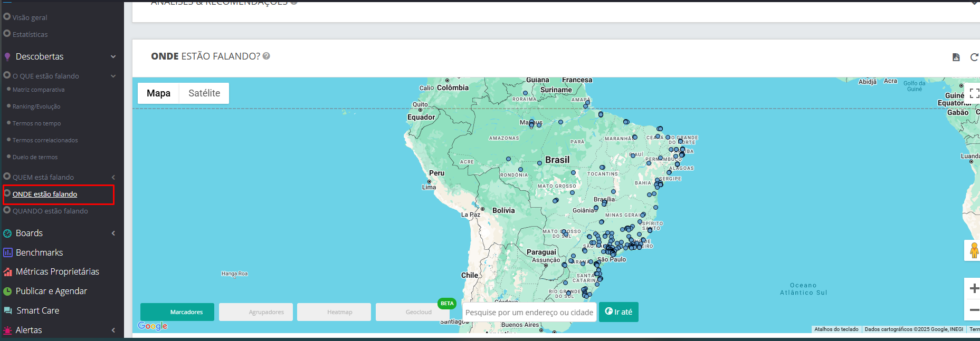Image resolution: width=980 pixels, height=341 pixels.
Task: Click the Dados cartográficos attribution text
Action: (x=914, y=329)
